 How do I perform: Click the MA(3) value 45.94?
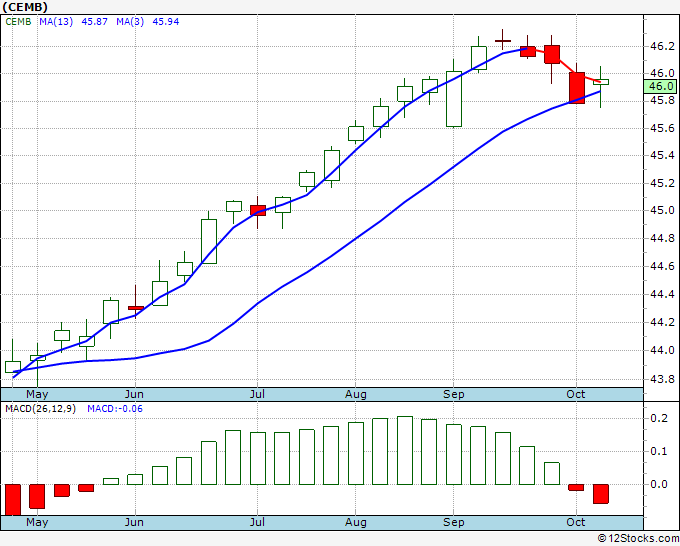pos(166,22)
